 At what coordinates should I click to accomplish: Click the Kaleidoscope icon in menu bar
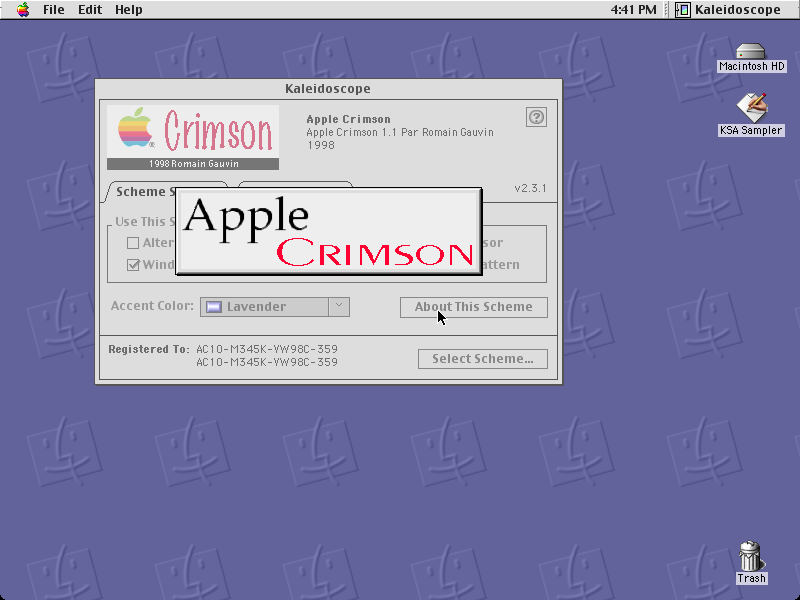point(683,10)
